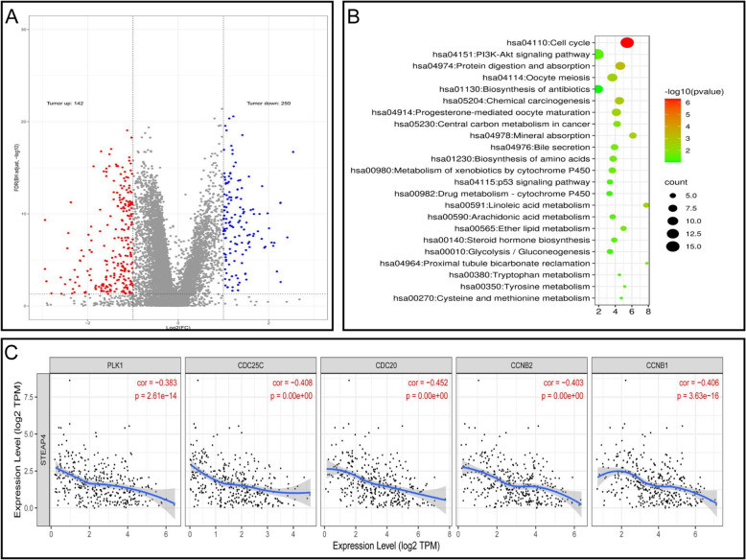Click the Log2(FC) axis title in volcano plot
Image resolution: width=746 pixels, height=560 pixels.
(178, 327)
